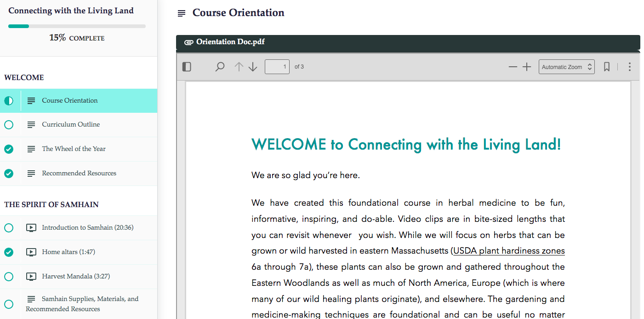This screenshot has height=319, width=644.
Task: Click video icon for Introduction to Samhain
Action: (31, 228)
